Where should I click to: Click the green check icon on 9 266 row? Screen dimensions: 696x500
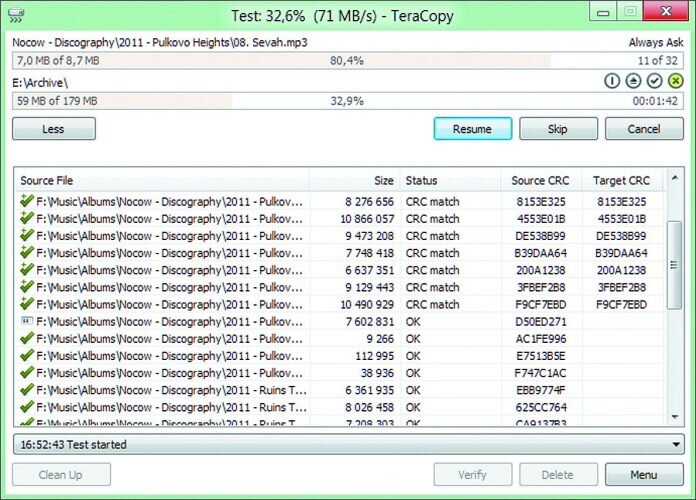point(27,338)
